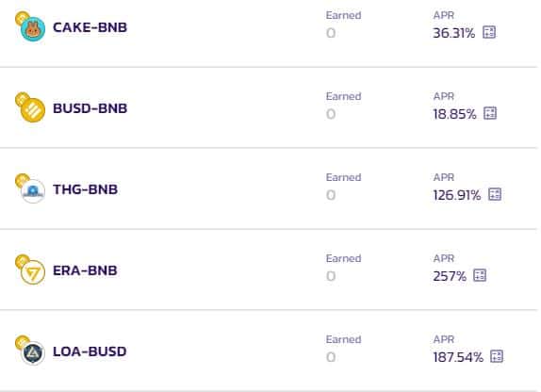Expand the BUSD-BNB farm row

pos(269,107)
